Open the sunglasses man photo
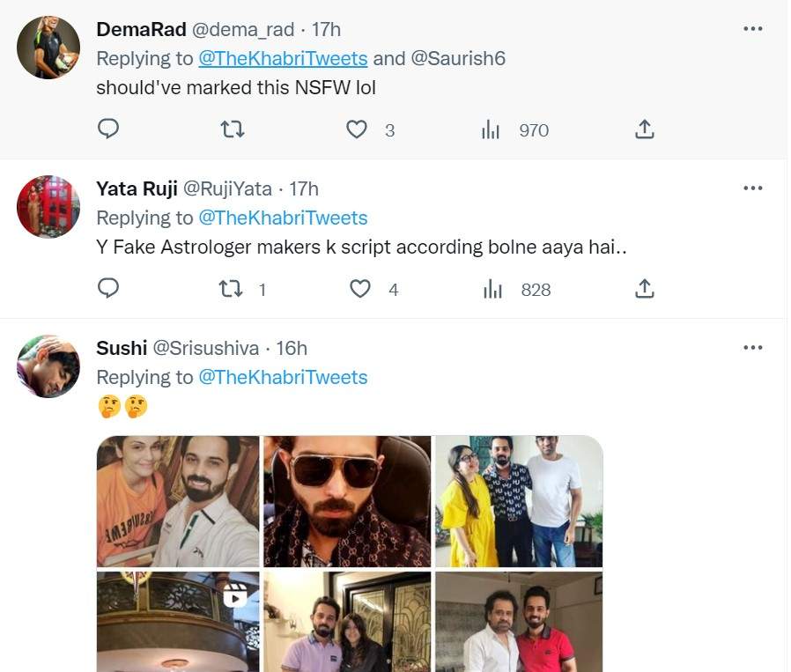The width and height of the screenshot is (791, 672). pyautogui.click(x=347, y=501)
